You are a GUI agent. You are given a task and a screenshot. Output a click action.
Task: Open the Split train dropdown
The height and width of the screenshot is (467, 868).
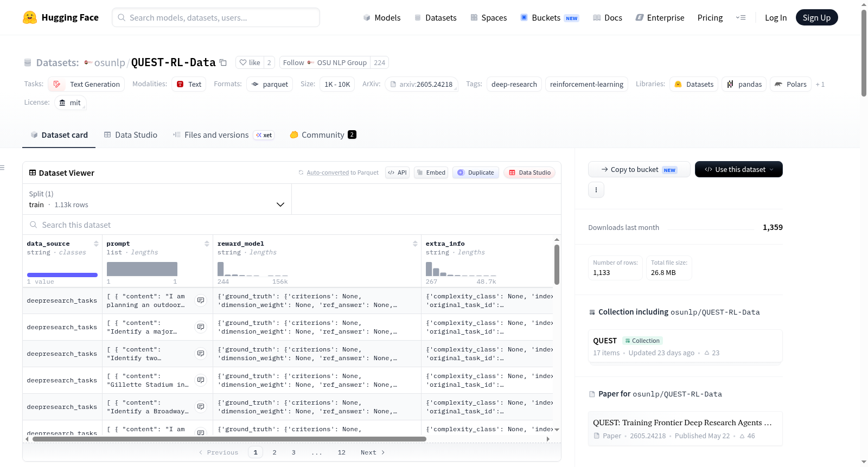(x=157, y=199)
